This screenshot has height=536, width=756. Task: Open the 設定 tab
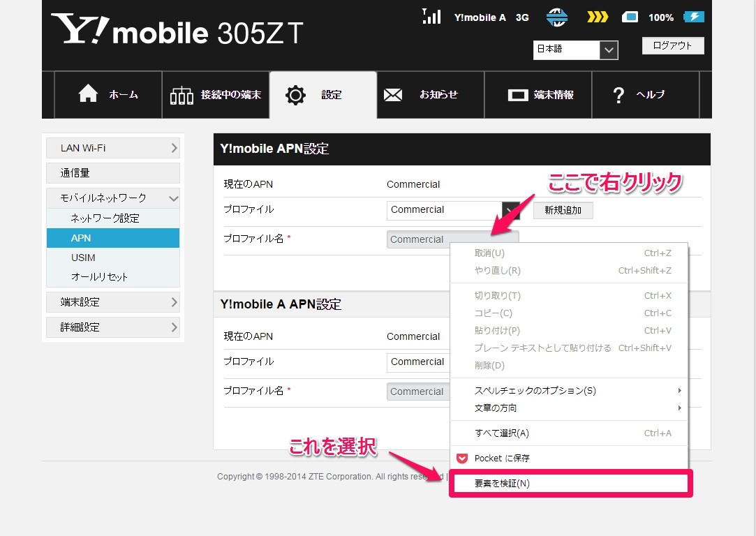coord(323,94)
